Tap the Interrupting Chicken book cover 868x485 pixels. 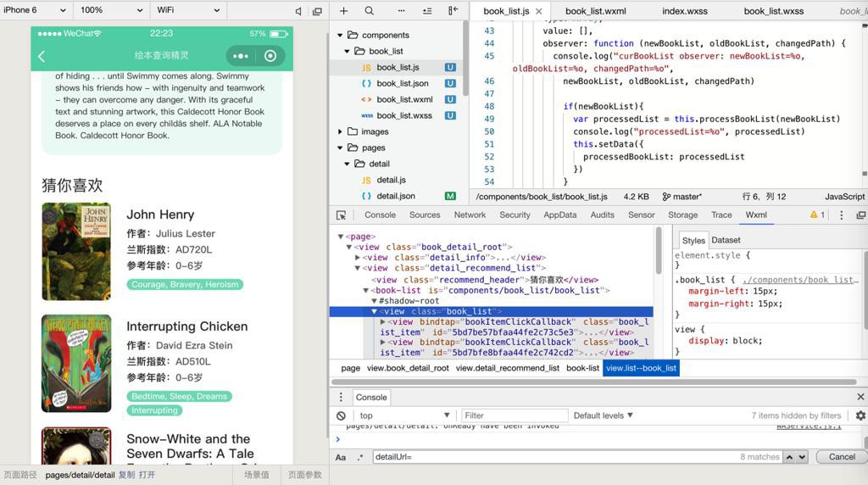76,363
